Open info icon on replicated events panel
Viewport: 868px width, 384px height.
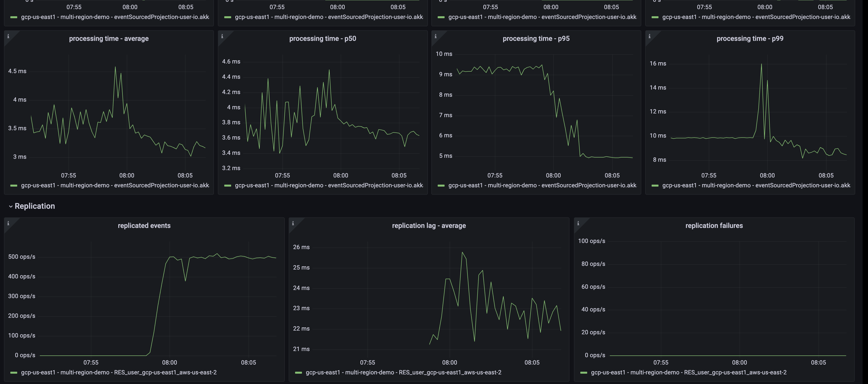click(8, 223)
